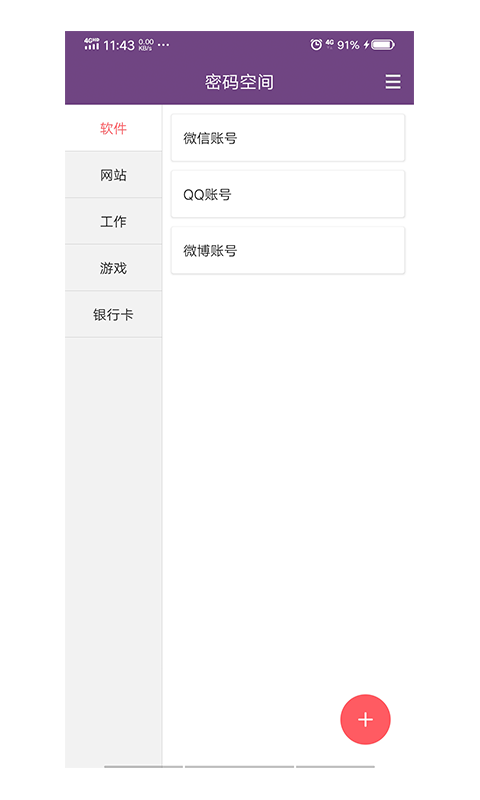Tap the 91% battery percentage text

click(348, 45)
